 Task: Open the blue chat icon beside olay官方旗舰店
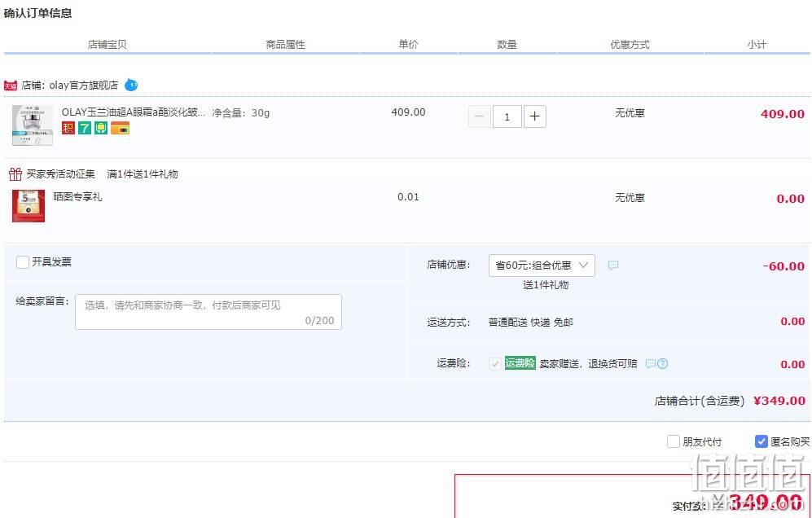tap(131, 85)
